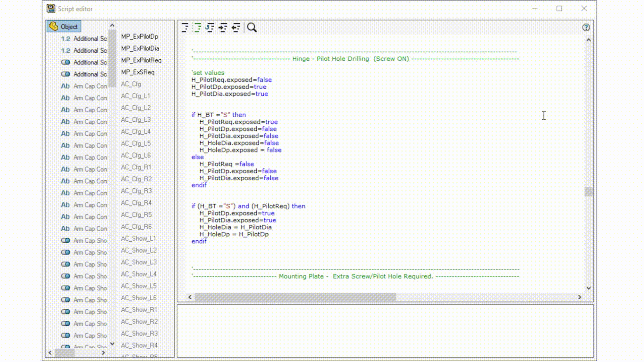Click the line H_HoleDp.exposed = false
Screen dimensions: 644x362
240,150
